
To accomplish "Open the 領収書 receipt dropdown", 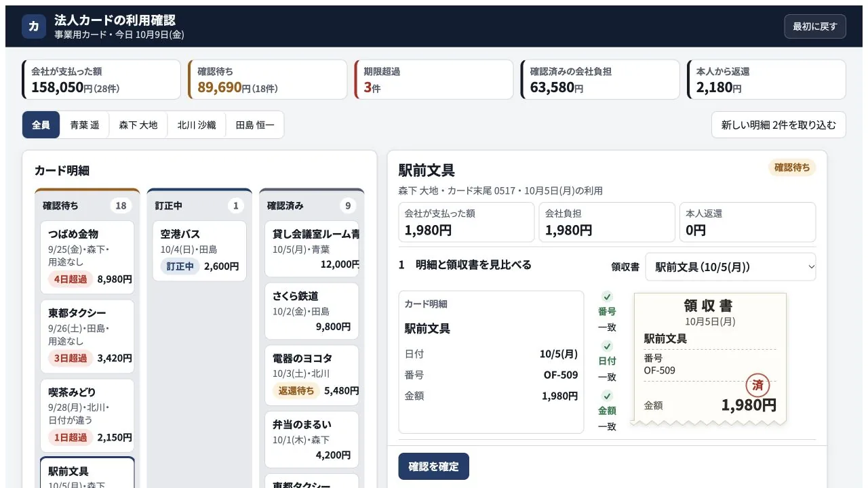I will [x=730, y=266].
